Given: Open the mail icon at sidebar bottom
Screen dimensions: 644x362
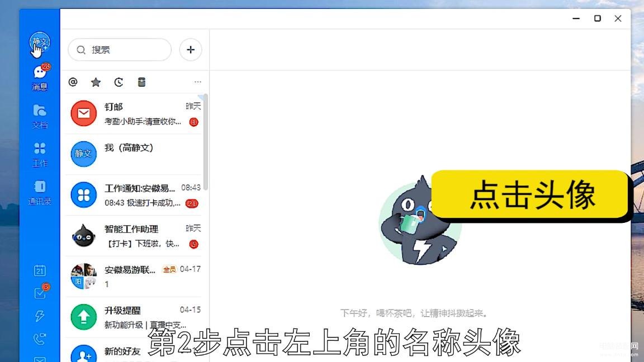Looking at the screenshot, I should (x=40, y=359).
